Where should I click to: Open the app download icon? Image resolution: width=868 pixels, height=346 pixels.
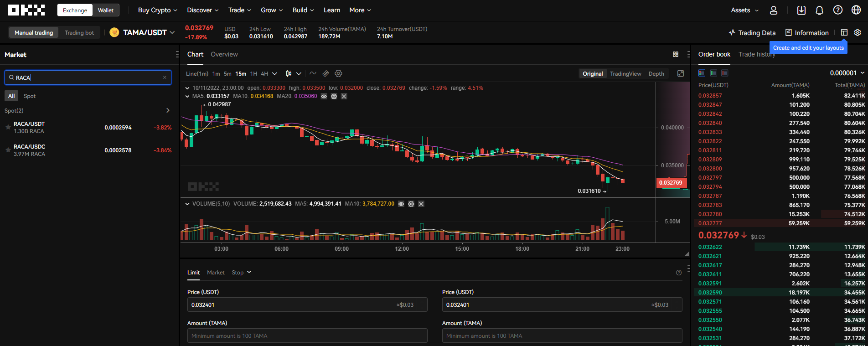pos(801,10)
